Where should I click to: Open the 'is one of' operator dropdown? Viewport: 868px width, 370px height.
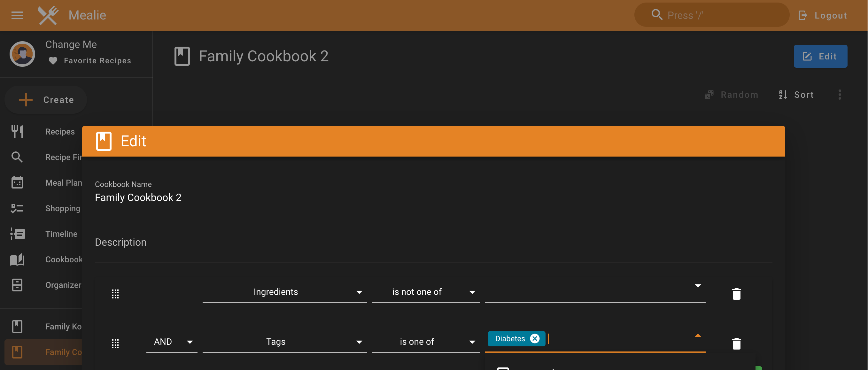pos(426,342)
